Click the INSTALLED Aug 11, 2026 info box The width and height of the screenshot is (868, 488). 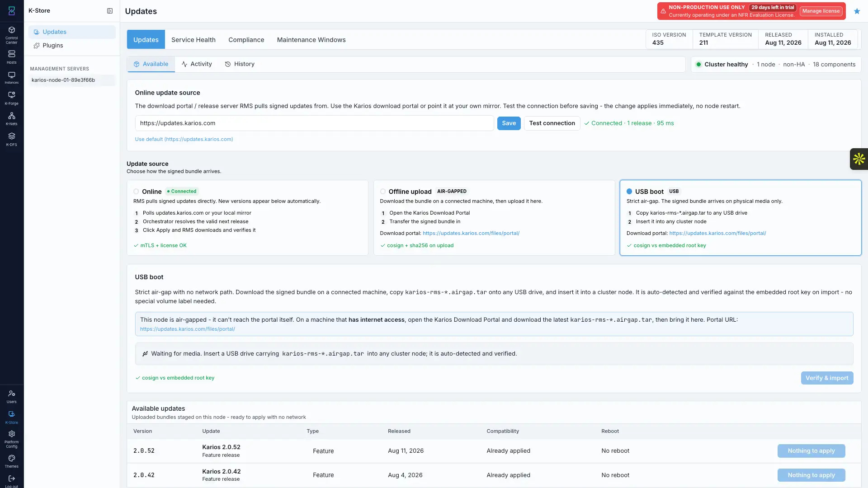pyautogui.click(x=833, y=39)
